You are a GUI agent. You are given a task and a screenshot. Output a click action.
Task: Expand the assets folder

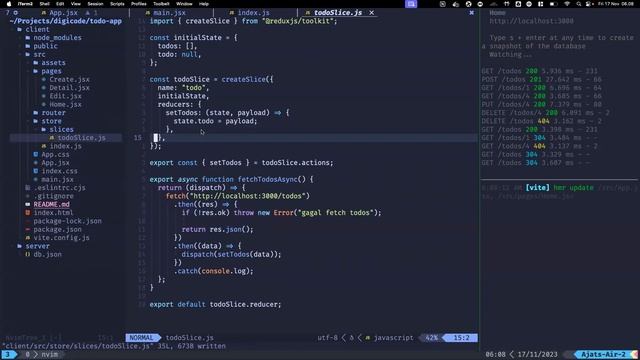click(53, 63)
